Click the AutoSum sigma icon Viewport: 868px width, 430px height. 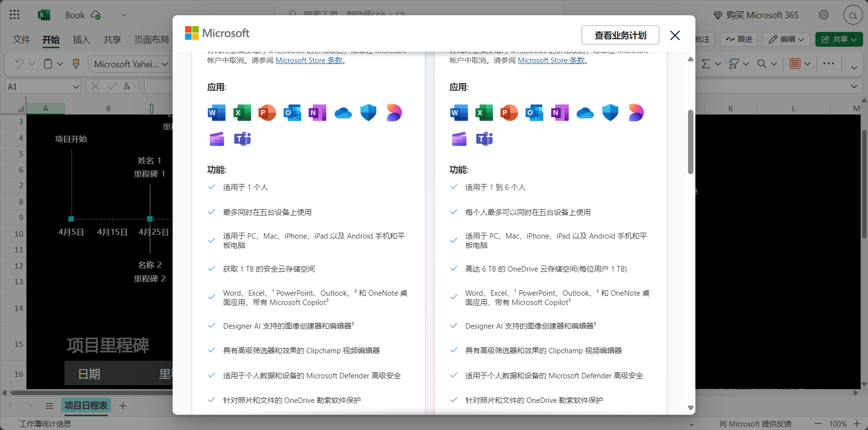point(706,63)
